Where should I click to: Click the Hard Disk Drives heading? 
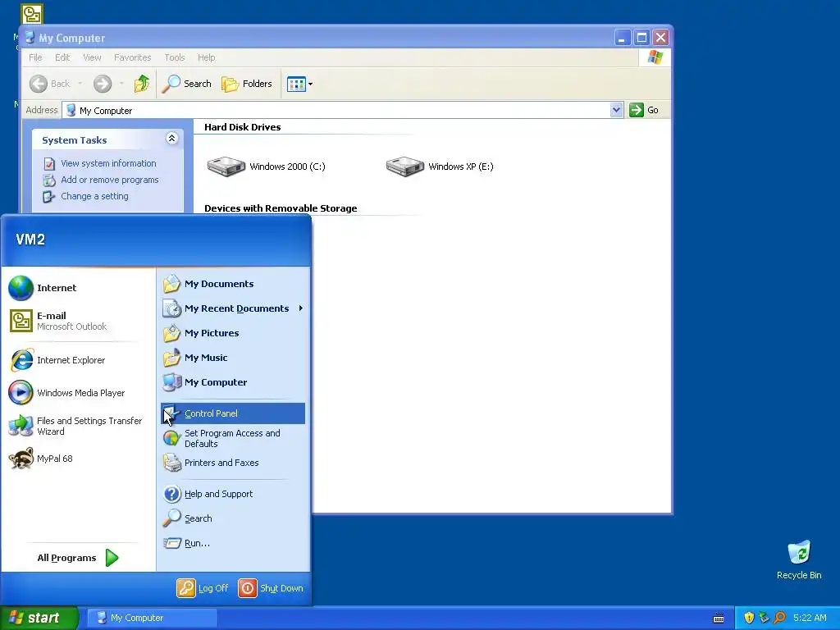coord(242,127)
